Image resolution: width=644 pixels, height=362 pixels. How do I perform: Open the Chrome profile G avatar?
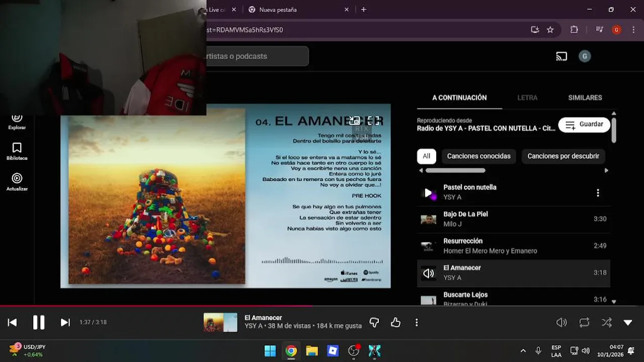pos(616,30)
